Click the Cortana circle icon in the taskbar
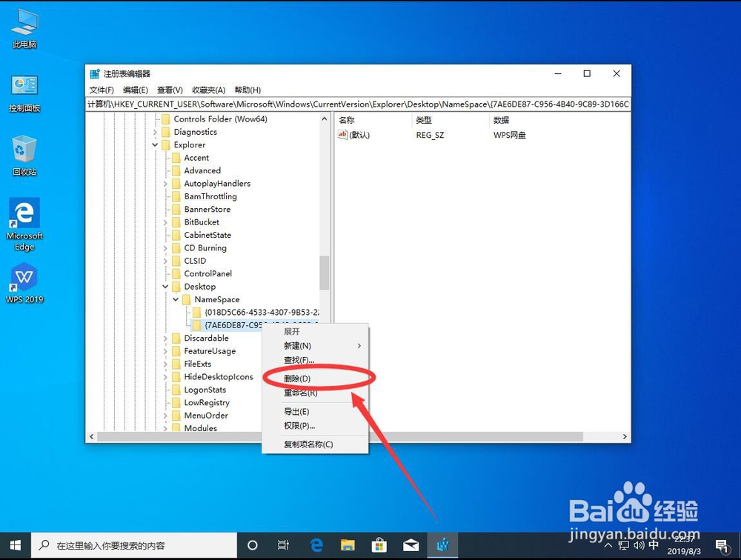741x560 pixels. pyautogui.click(x=253, y=546)
